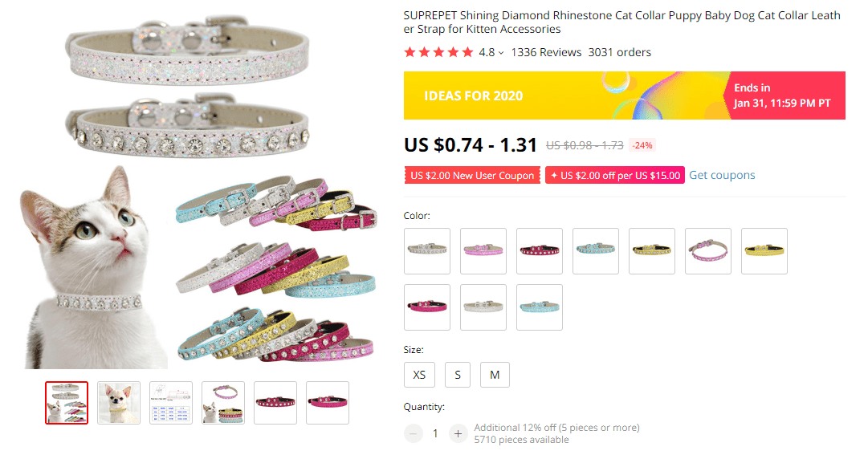Click US $2.00 off per US $15.00 coupon

point(614,176)
